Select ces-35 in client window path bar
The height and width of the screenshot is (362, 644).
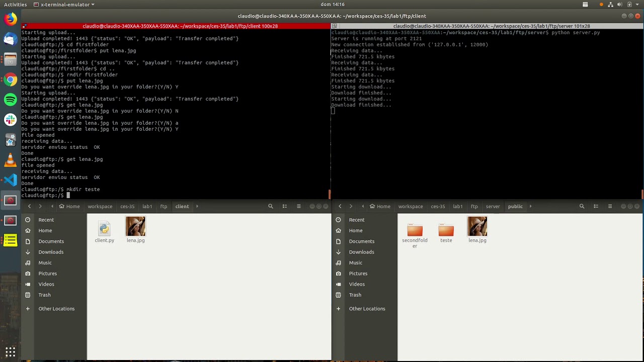pyautogui.click(x=127, y=206)
